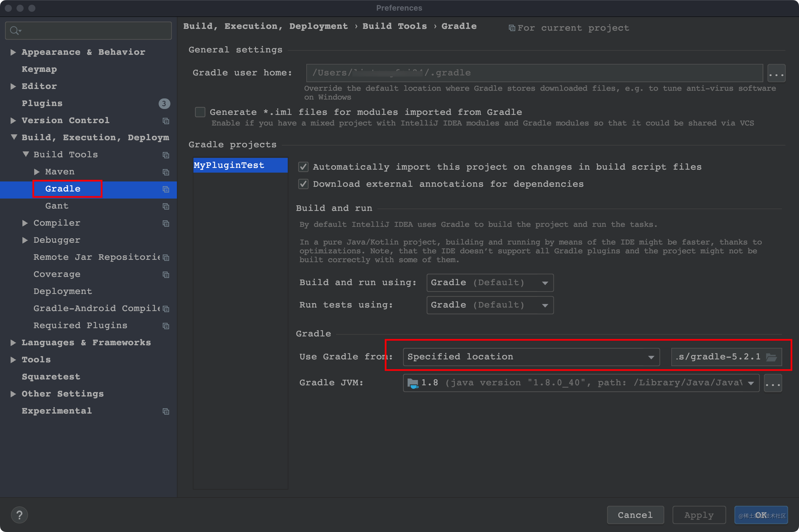The width and height of the screenshot is (799, 532).
Task: Select Plugins in the settings sidebar
Action: coord(42,103)
